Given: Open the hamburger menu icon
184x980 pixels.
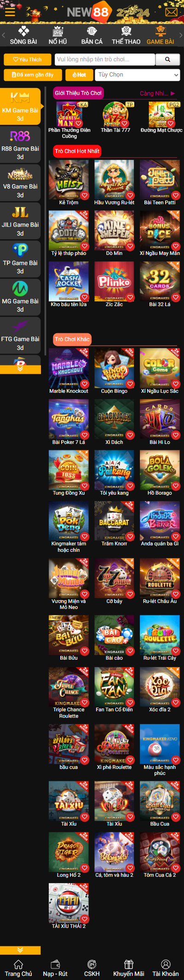Looking at the screenshot, I should tap(10, 12).
